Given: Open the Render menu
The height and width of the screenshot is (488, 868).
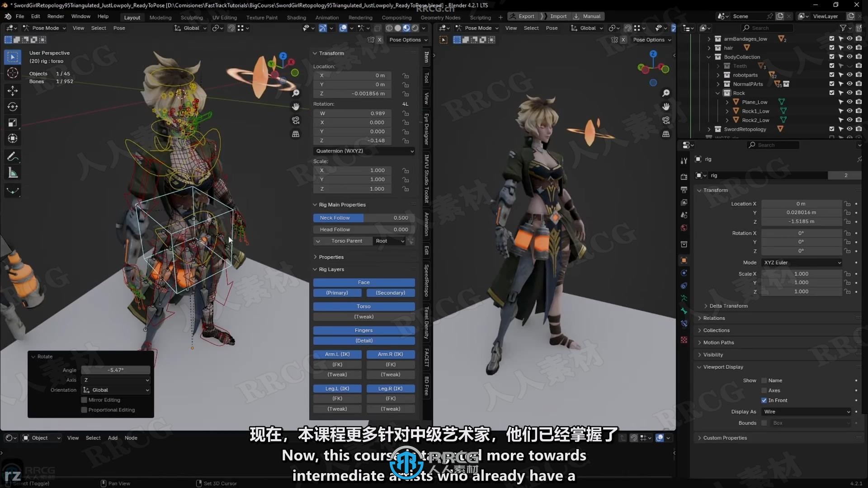Looking at the screenshot, I should coord(56,16).
